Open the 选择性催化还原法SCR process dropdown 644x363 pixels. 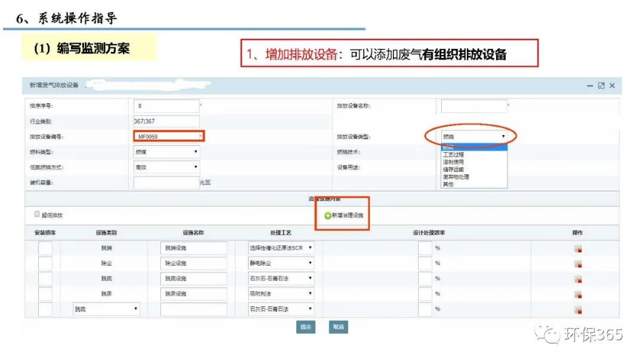[x=281, y=247]
